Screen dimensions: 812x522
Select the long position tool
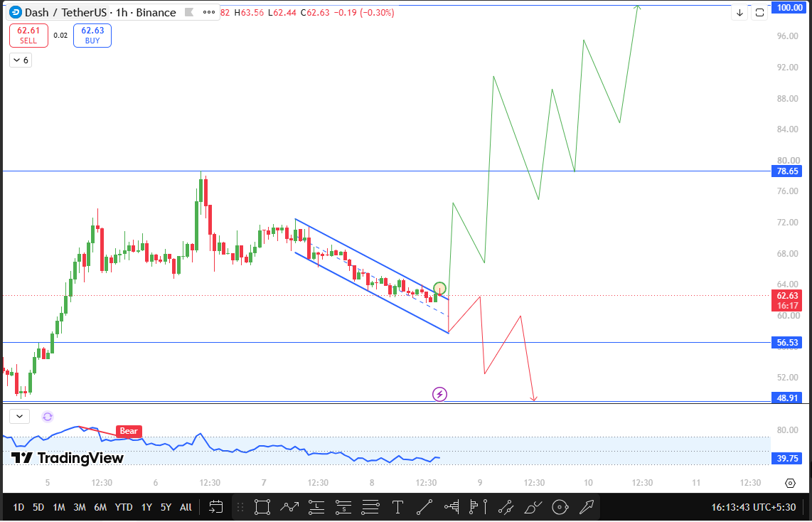click(x=316, y=507)
